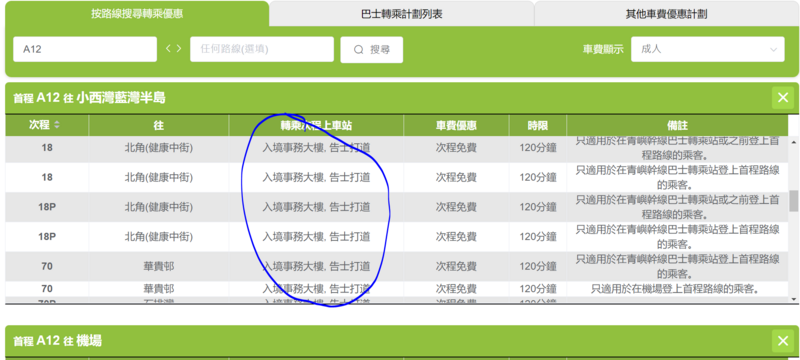Switch to 其他車費優惠計劃 tab
This screenshot has width=800, height=360.
(666, 14)
